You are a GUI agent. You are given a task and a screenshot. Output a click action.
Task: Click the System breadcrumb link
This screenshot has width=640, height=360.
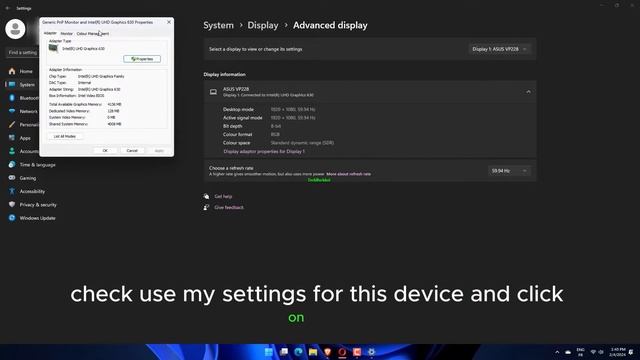click(x=218, y=25)
